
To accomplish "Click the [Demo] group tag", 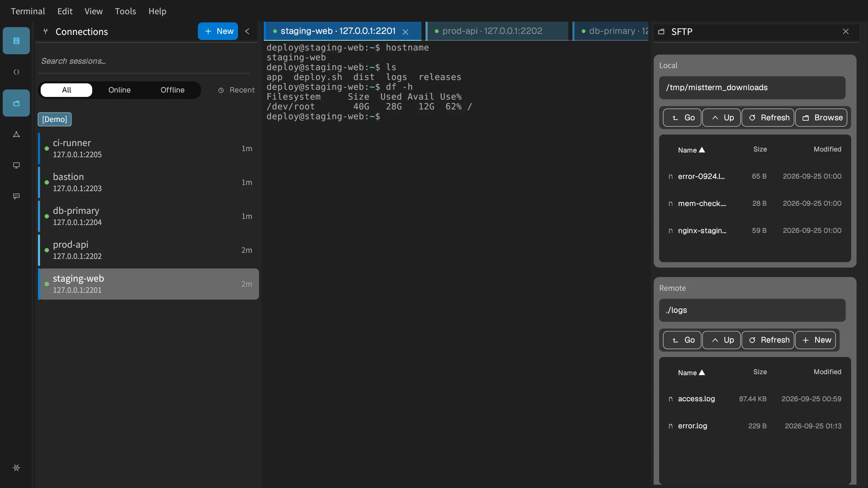I will click(x=55, y=119).
